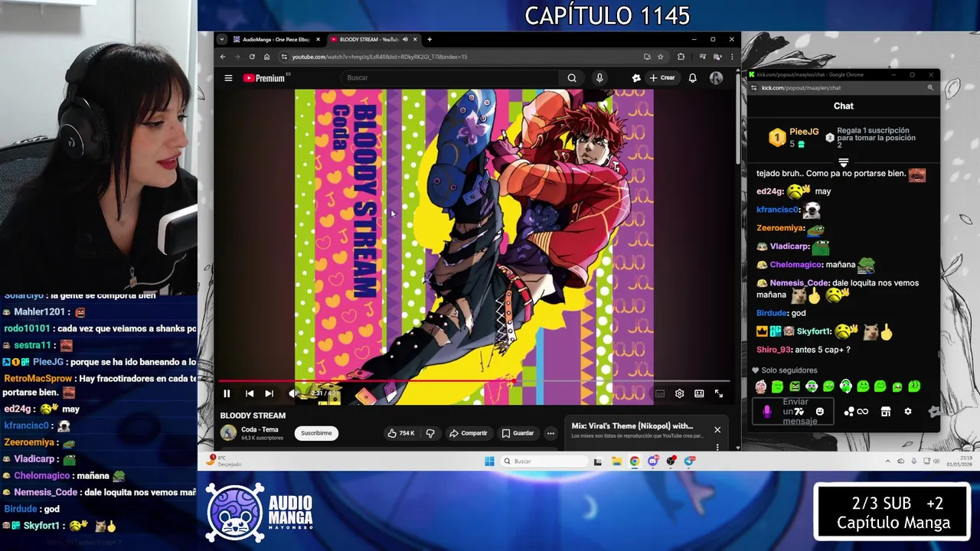
Task: Open Chrome tab search dropdown
Action: (221, 39)
